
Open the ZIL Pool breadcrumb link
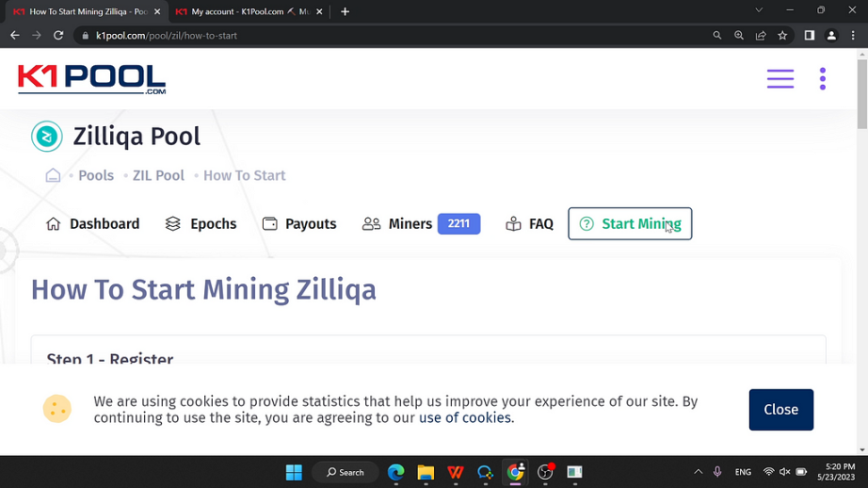click(158, 175)
